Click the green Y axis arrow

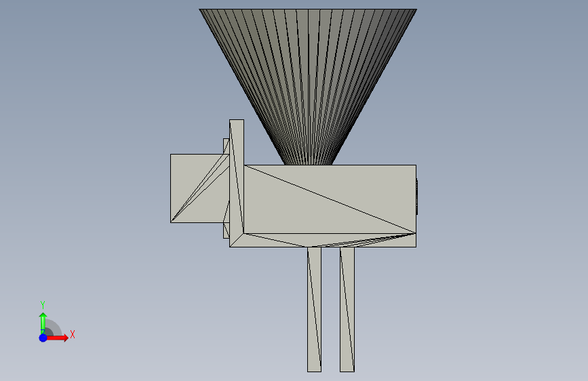tap(43, 322)
